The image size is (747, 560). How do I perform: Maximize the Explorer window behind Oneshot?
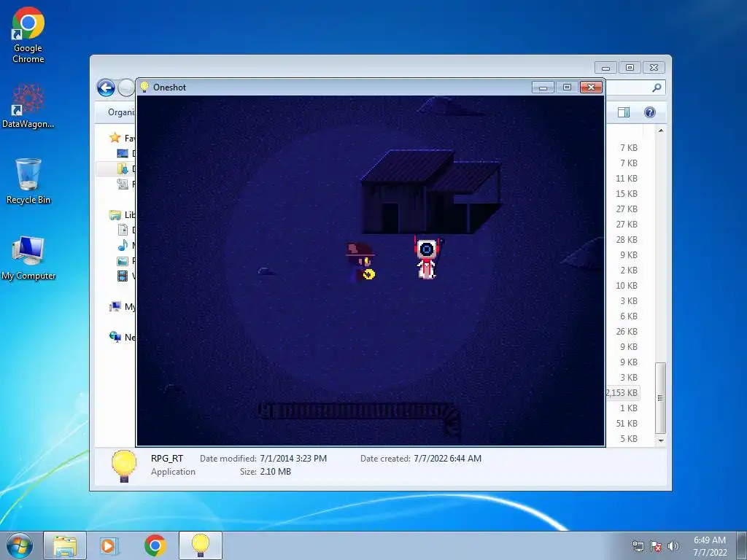pos(630,68)
